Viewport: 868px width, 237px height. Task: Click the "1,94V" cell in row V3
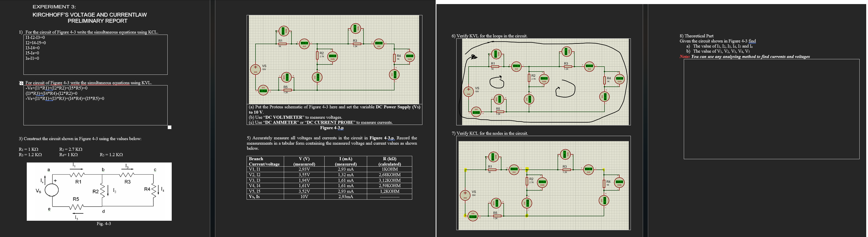click(x=304, y=180)
